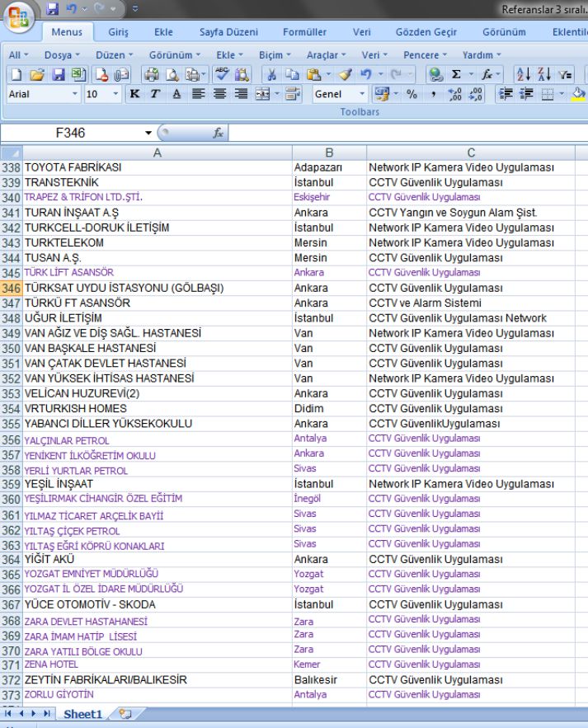Click the Insert Function fx toolbar icon
The width and height of the screenshot is (588, 728).
coord(487,74)
